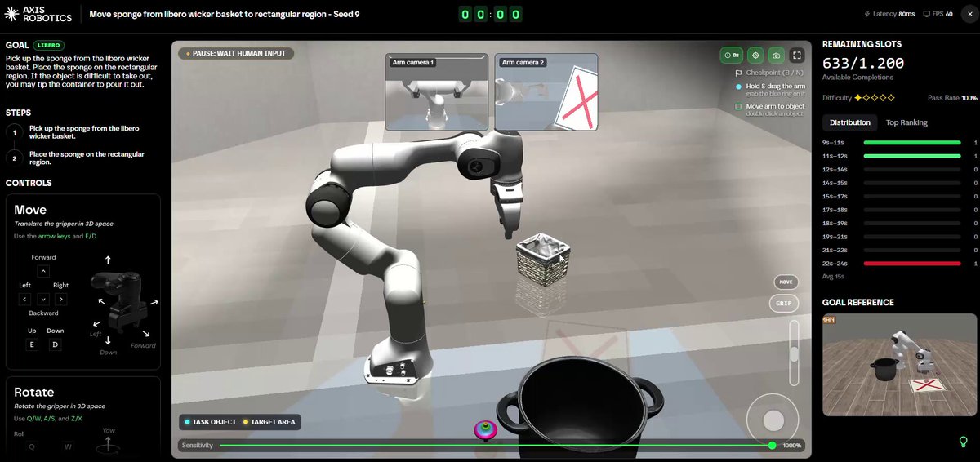Viewport: 980px width, 462px height.
Task: Toggle the MOVE mode button
Action: pyautogui.click(x=786, y=282)
